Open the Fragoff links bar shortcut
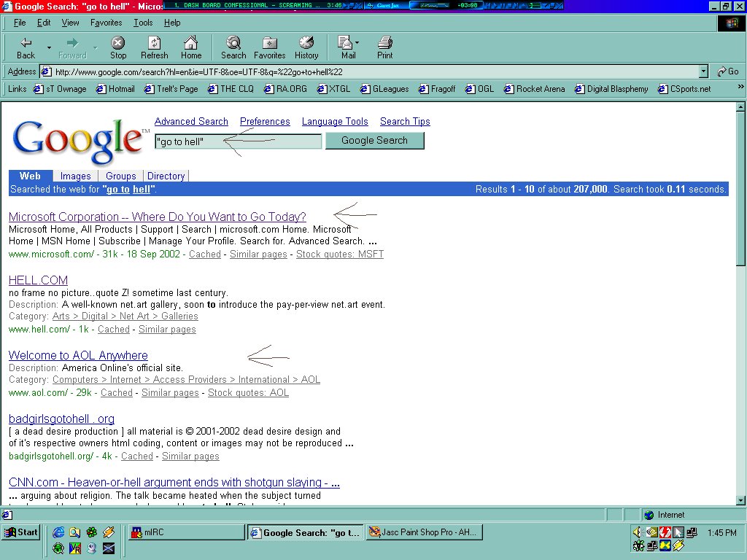This screenshot has height=560, width=747. tap(437, 88)
